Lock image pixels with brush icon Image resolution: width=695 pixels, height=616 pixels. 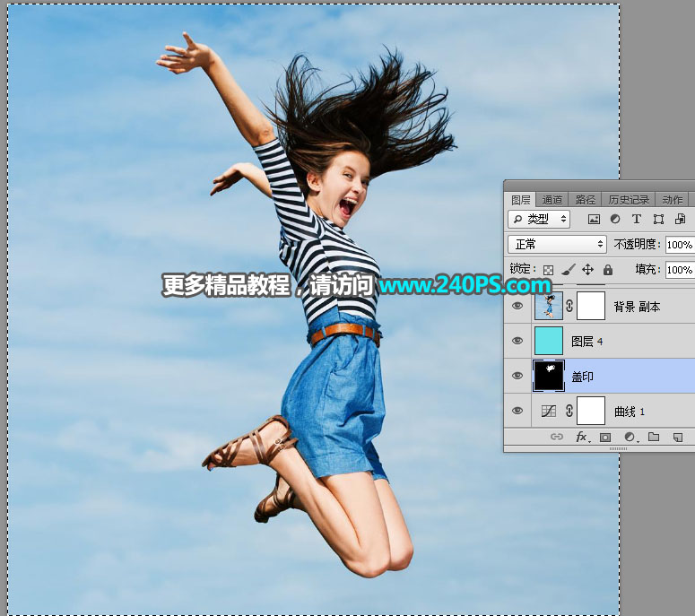568,269
